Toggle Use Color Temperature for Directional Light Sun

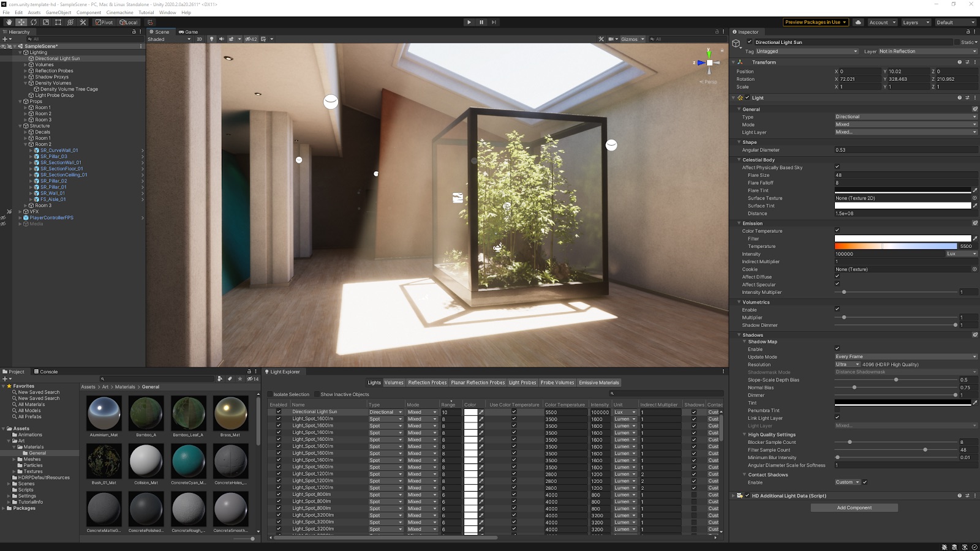pyautogui.click(x=514, y=411)
